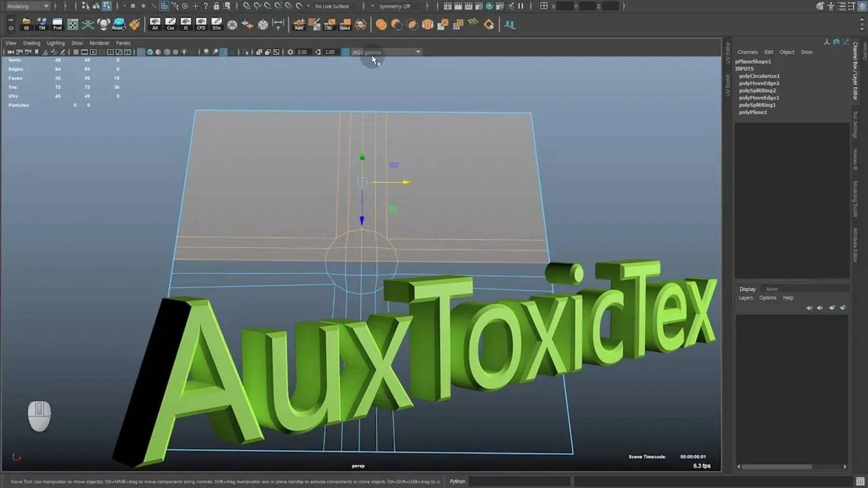868x488 pixels.
Task: Open the Tool Settings side tab
Action: [x=855, y=124]
